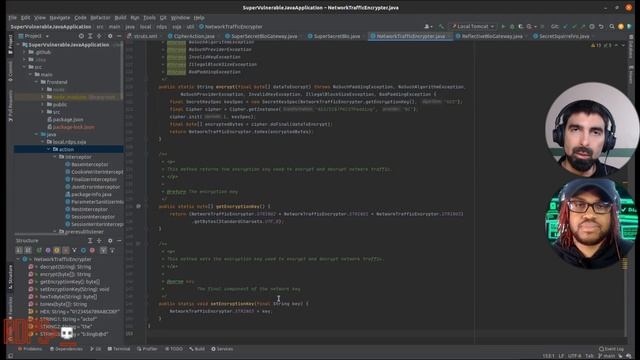The image size is (640, 360).
Task: Open the Event Log button
Action: 611,349
